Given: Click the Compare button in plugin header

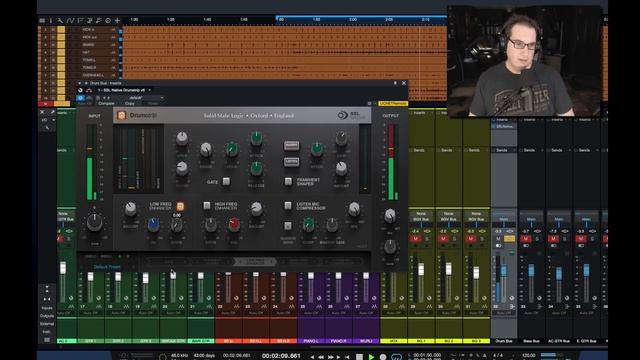Looking at the screenshot, I should (x=106, y=104).
